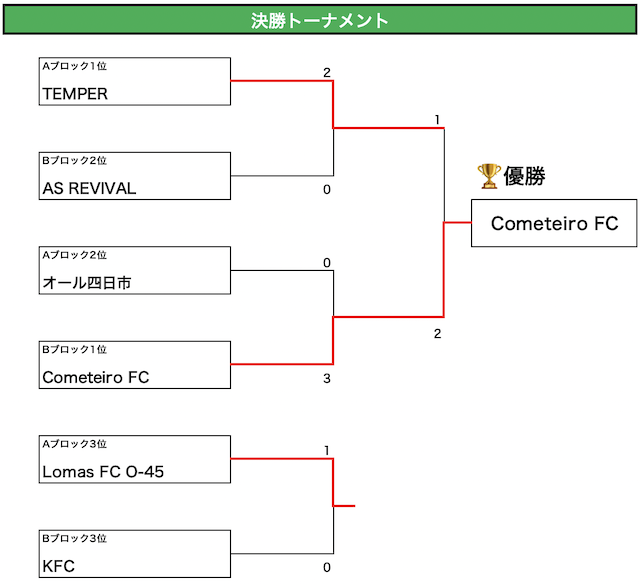The image size is (640, 588).
Task: Click the オール四日市 team box
Action: click(x=134, y=271)
